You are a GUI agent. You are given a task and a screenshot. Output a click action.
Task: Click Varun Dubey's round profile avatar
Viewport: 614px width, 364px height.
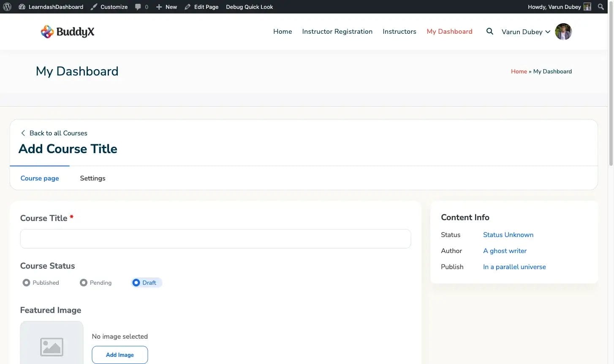tap(563, 32)
